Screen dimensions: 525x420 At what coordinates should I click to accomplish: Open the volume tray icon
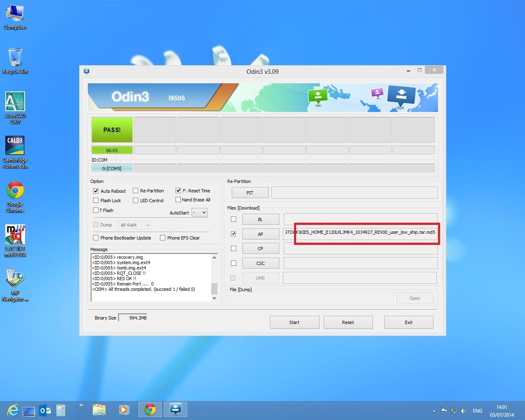(x=463, y=411)
